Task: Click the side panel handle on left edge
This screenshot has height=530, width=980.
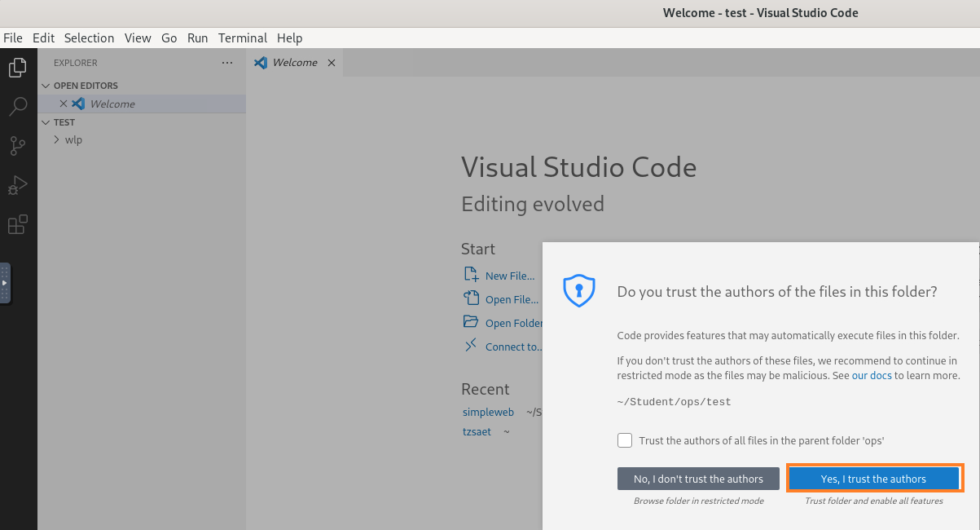Action: click(x=5, y=283)
